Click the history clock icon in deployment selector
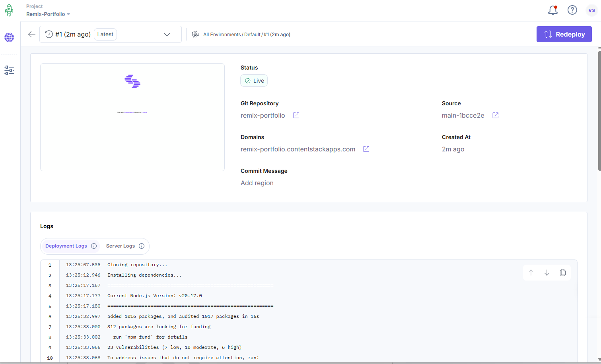This screenshot has height=364, width=601. [x=49, y=34]
